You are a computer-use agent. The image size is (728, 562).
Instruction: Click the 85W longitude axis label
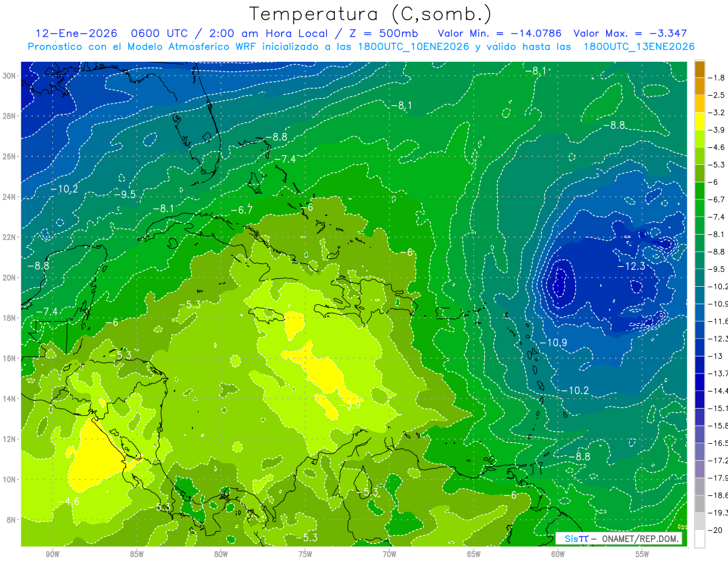click(x=136, y=554)
